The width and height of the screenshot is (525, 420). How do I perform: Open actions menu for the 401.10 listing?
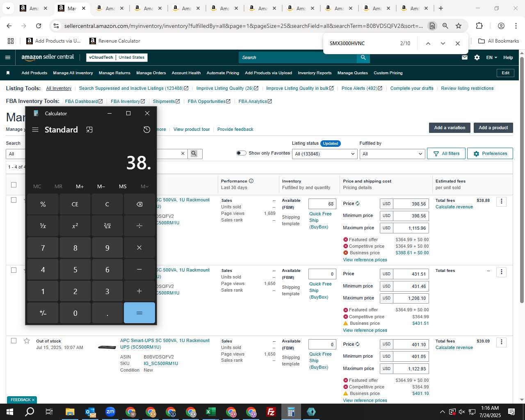point(501,342)
